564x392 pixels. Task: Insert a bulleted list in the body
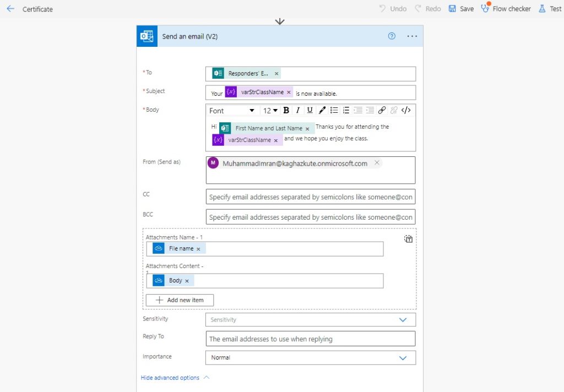334,110
